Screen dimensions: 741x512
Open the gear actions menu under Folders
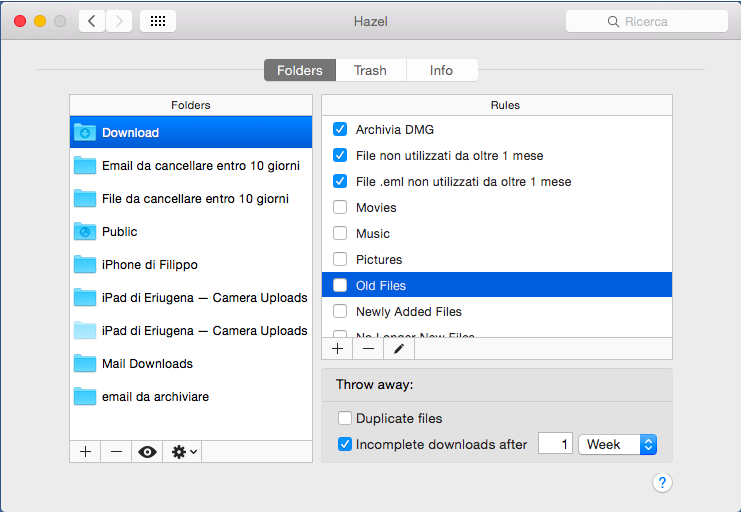[183, 452]
